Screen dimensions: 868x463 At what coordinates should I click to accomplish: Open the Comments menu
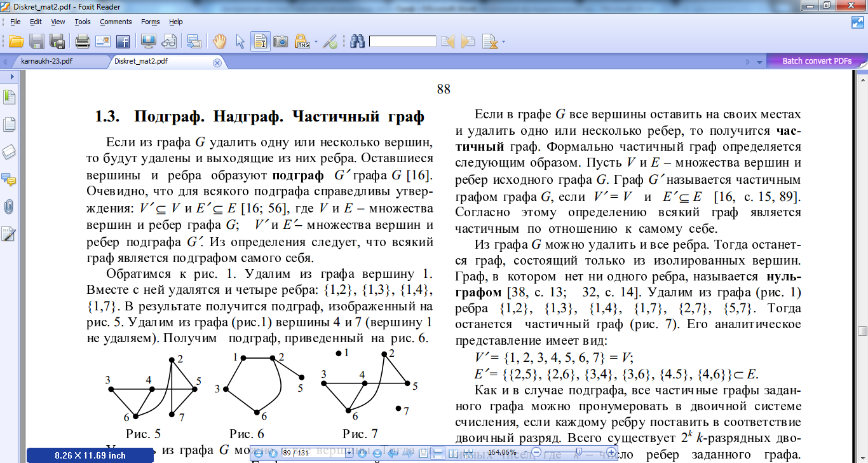(116, 22)
